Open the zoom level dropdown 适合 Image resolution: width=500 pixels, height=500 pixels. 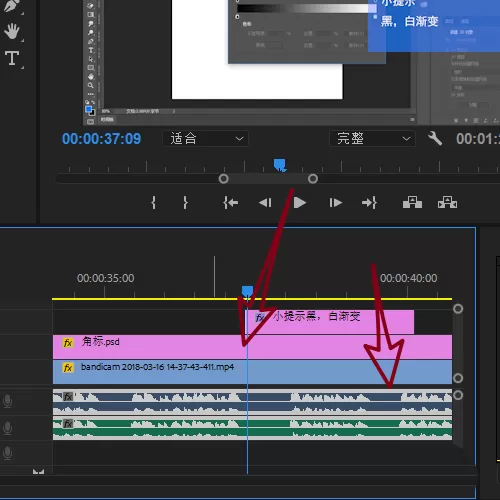tap(206, 138)
